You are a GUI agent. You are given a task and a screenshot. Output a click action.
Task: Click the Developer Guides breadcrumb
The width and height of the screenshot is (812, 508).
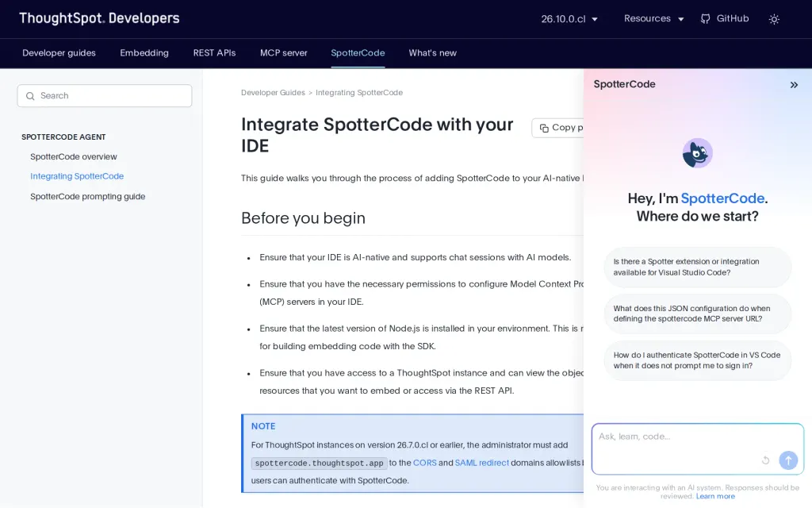pos(273,92)
